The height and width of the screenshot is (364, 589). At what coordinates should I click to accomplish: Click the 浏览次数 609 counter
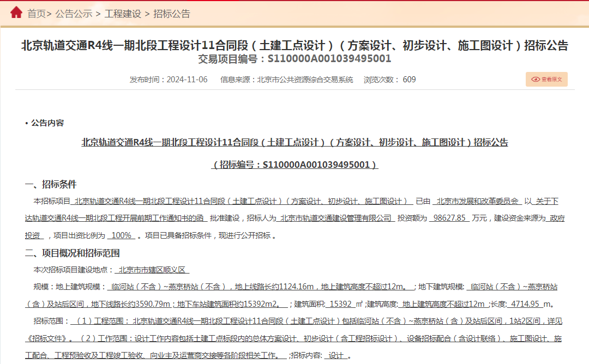click(389, 80)
